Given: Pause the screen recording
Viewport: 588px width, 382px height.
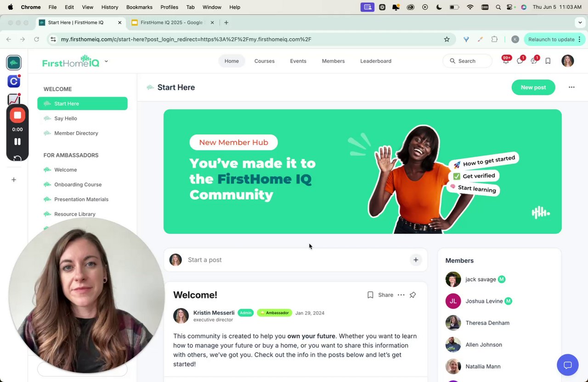Looking at the screenshot, I should pos(17,142).
